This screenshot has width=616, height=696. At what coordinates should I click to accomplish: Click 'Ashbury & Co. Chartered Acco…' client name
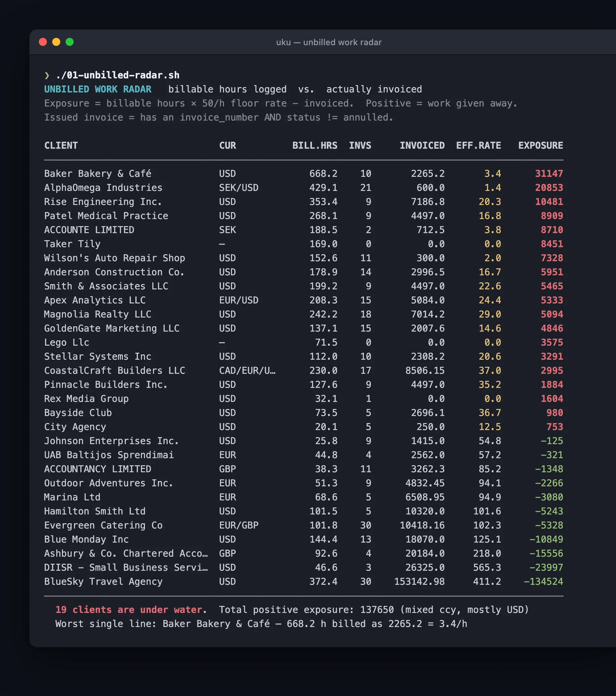pyautogui.click(x=126, y=554)
